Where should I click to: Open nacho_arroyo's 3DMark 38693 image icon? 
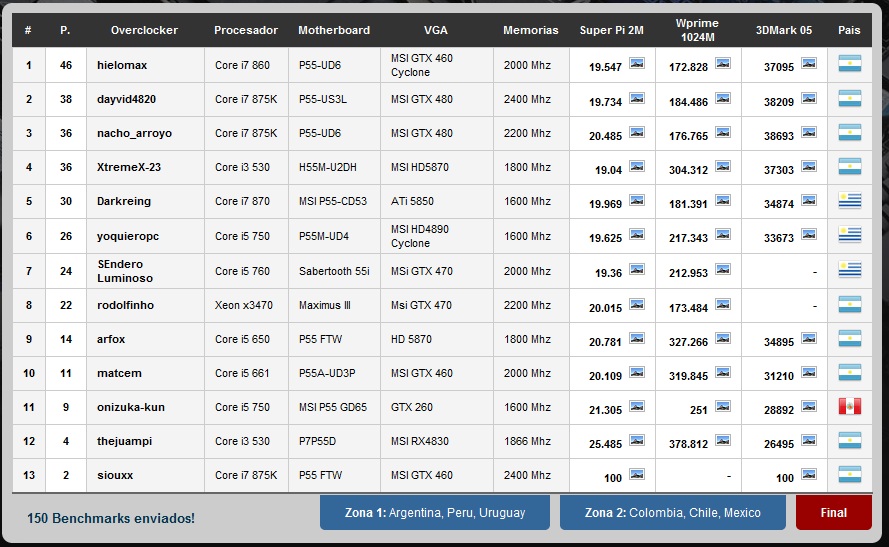[x=808, y=133]
